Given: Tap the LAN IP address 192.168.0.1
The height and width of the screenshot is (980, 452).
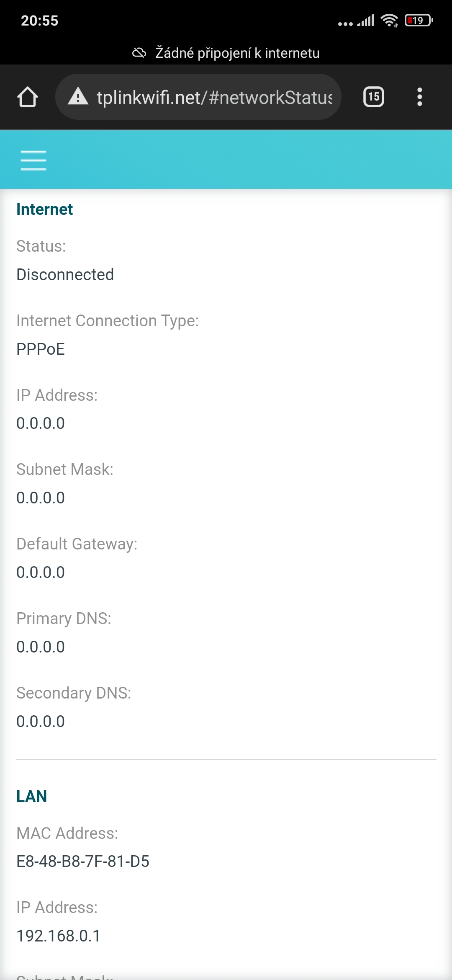Looking at the screenshot, I should pyautogui.click(x=59, y=936).
